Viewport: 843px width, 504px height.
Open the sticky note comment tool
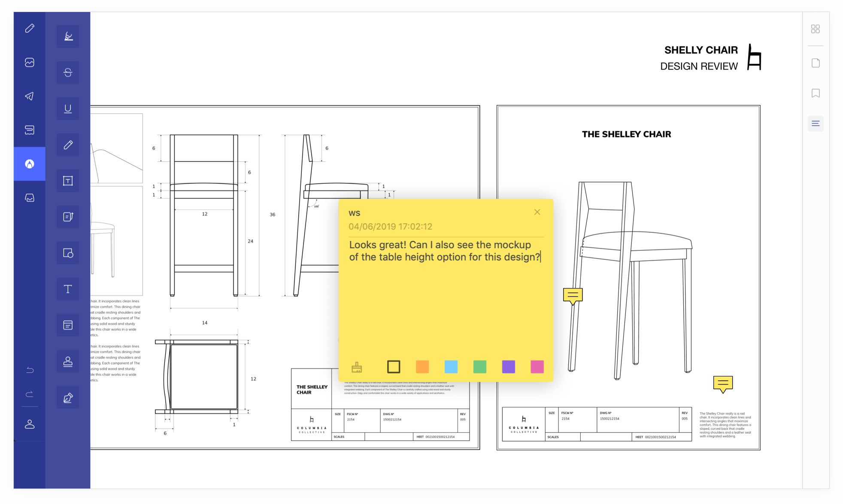point(67,325)
